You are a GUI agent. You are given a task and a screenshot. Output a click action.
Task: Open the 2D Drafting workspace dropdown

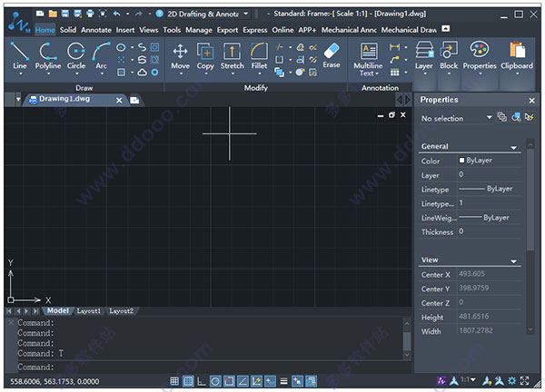point(246,14)
